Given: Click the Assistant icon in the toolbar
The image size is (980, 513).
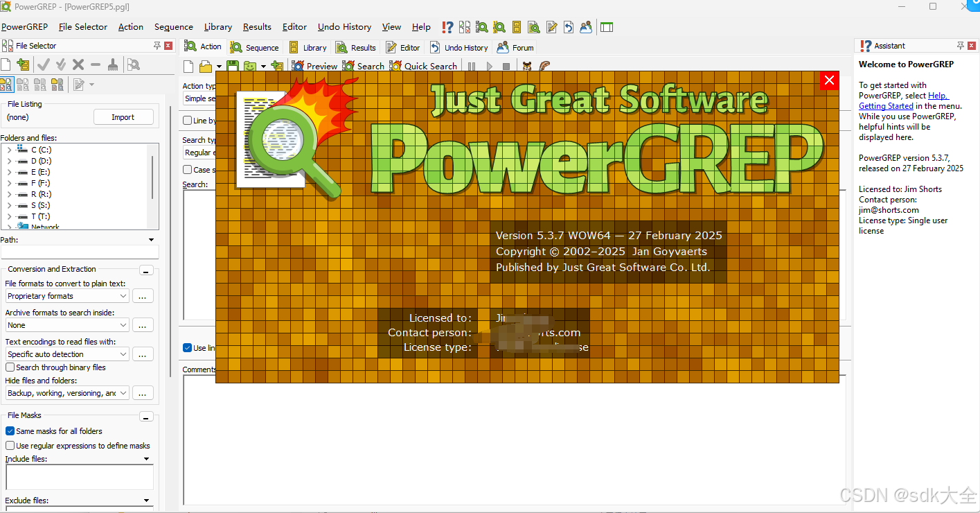Looking at the screenshot, I should 447,27.
